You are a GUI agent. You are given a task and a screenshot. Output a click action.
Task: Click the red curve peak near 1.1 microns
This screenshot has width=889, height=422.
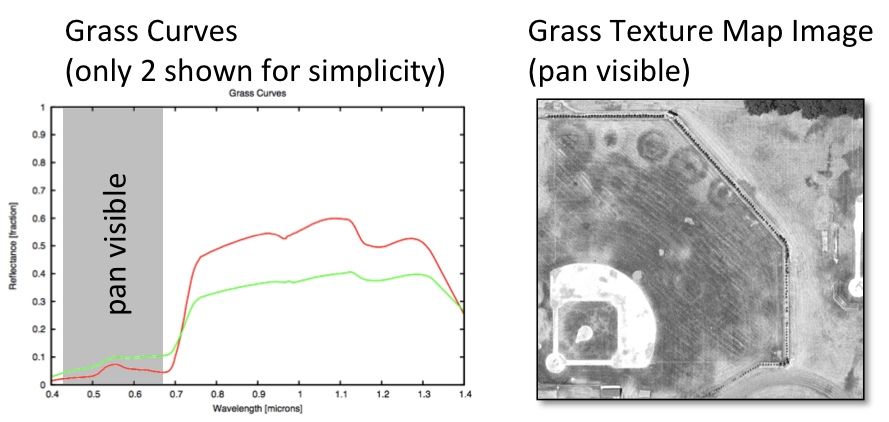coord(338,218)
